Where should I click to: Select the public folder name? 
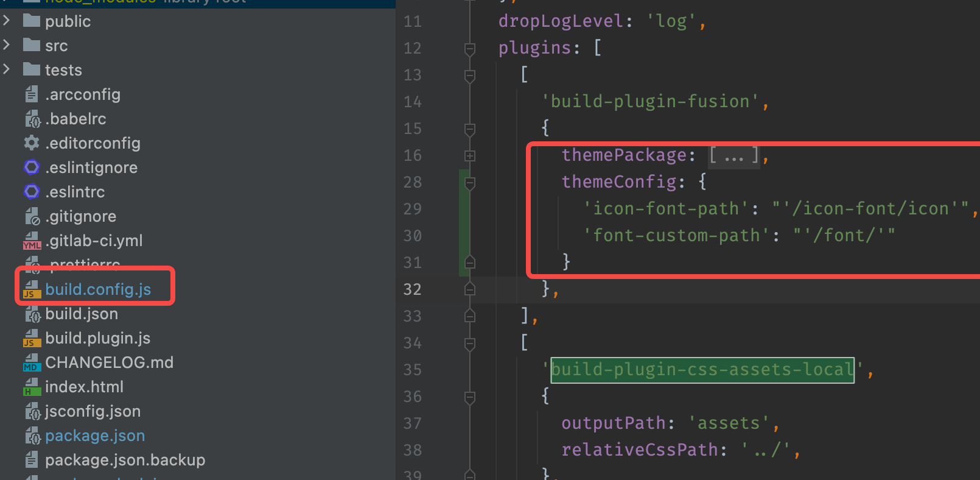point(68,21)
